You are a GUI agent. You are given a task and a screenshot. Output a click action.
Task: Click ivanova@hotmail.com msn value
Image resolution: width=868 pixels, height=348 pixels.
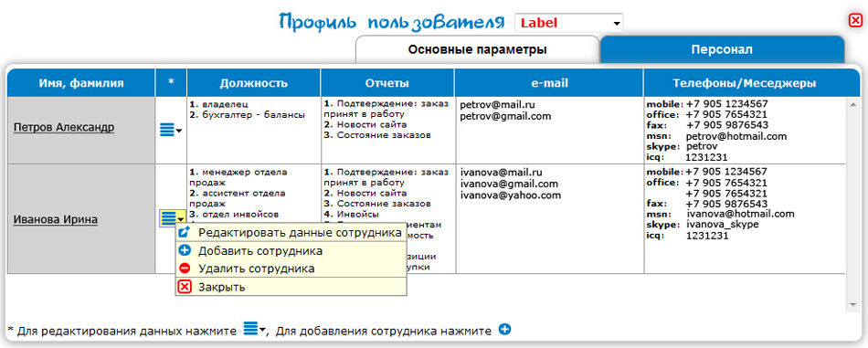[741, 214]
